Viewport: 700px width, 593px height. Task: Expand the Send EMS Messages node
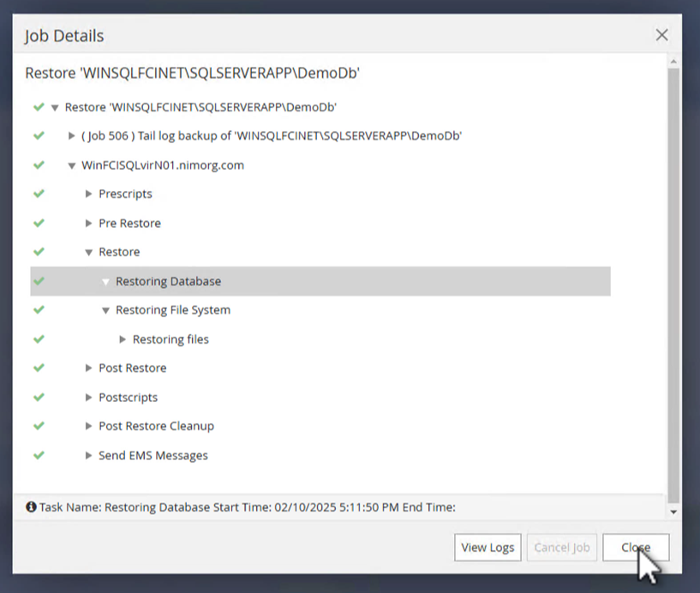pyautogui.click(x=89, y=455)
